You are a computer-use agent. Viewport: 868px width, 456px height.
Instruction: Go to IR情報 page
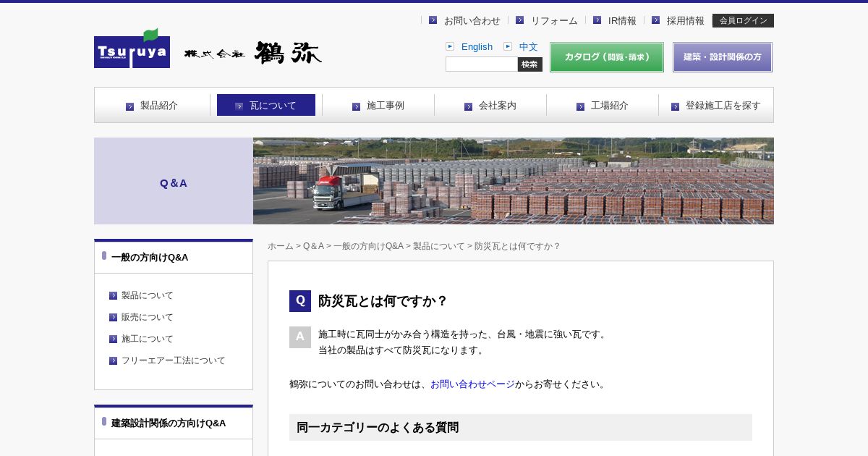(x=622, y=21)
